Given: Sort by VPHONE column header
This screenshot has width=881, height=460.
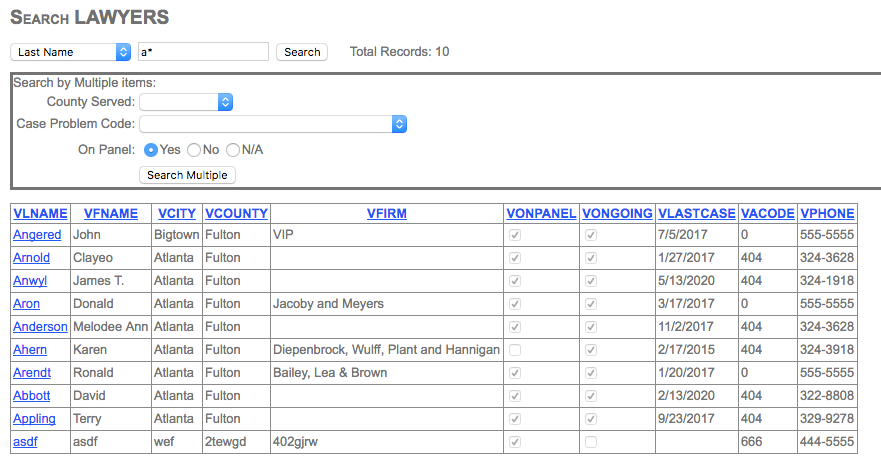Looking at the screenshot, I should click(827, 213).
